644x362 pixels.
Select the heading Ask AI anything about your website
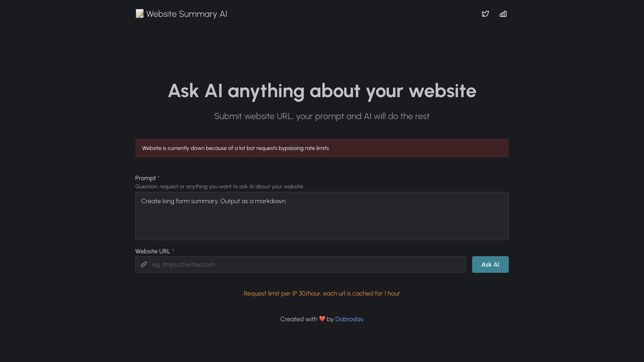(x=322, y=90)
